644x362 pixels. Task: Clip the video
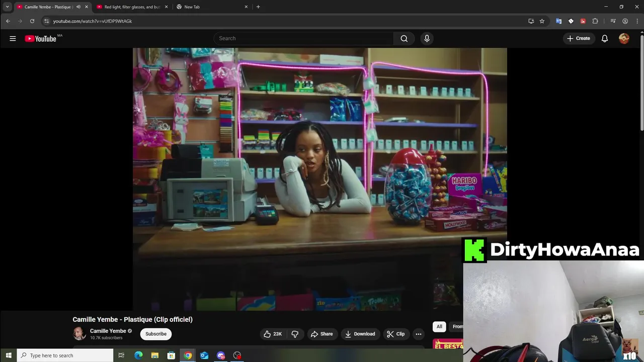pyautogui.click(x=396, y=334)
